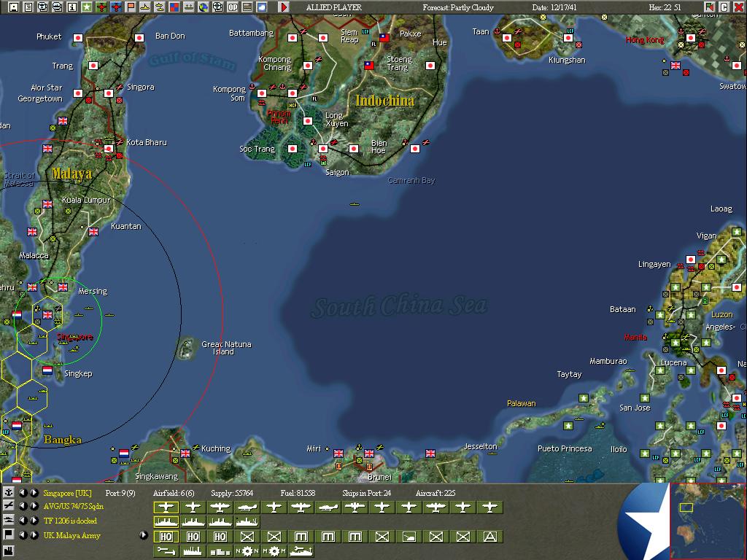Viewport: 747px width, 560px height.
Task: Select the British flag at Kuantan
Action: pyautogui.click(x=93, y=232)
